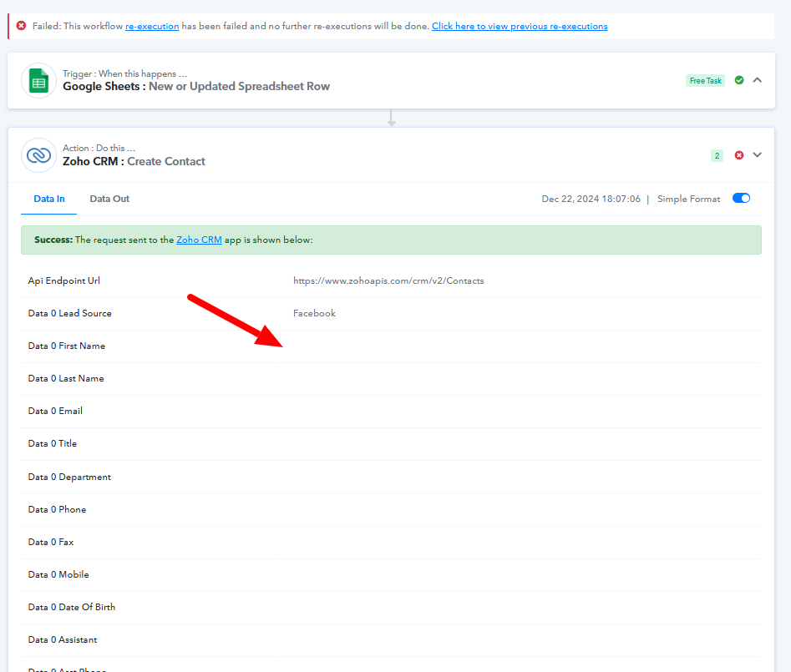
Task: Collapse the Google Sheets trigger step
Action: click(758, 80)
